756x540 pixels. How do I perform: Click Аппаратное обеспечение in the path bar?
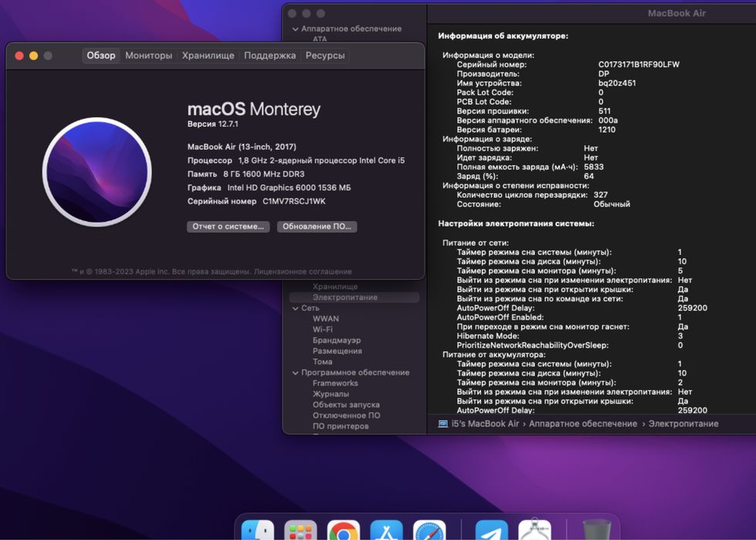tap(583, 424)
